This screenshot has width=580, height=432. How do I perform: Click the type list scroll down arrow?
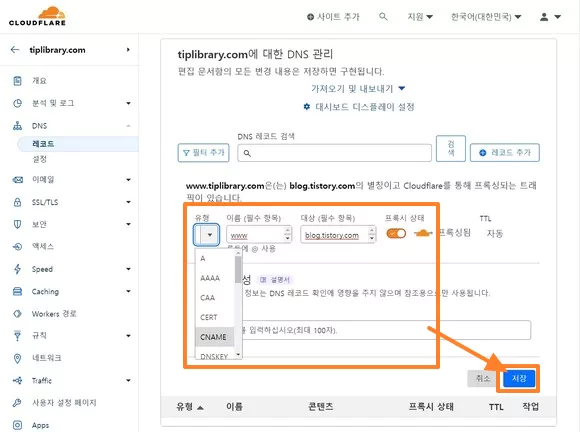tap(238, 354)
